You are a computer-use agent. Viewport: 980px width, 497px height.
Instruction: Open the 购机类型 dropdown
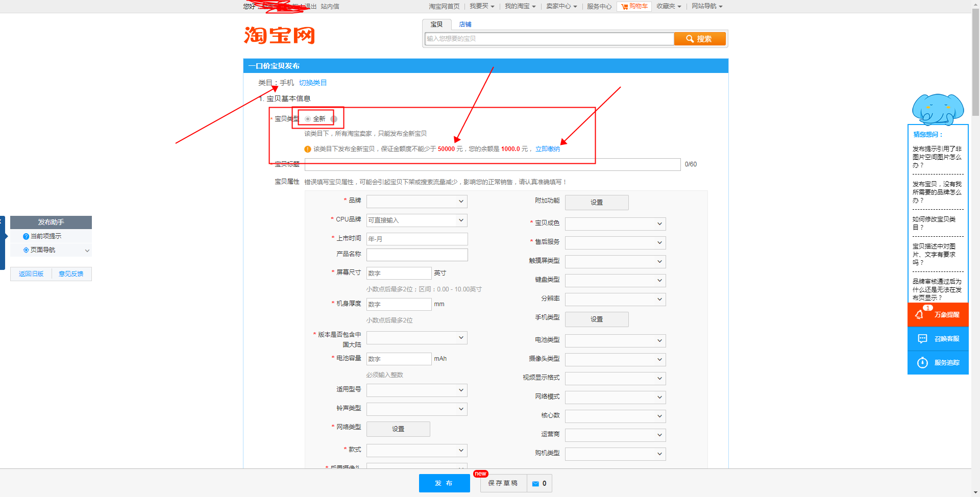(x=616, y=454)
